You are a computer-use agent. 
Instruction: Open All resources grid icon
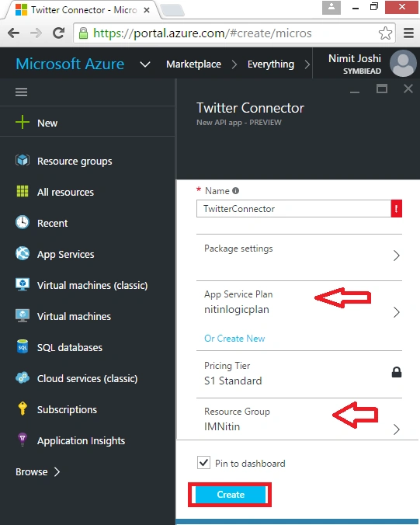[23, 191]
